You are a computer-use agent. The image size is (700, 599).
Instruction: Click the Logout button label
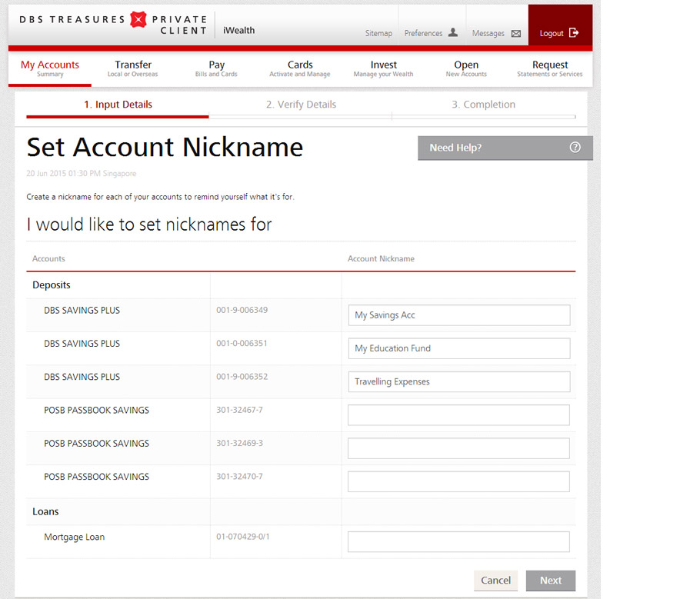tap(552, 34)
